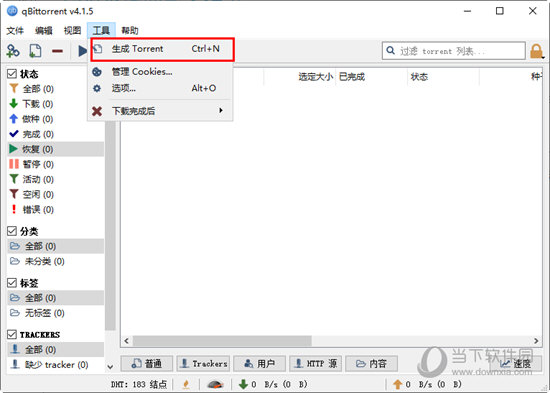Screen dimensions: 550x393
Task: Click the download speed 0 B/s indicator
Action: (x=273, y=384)
